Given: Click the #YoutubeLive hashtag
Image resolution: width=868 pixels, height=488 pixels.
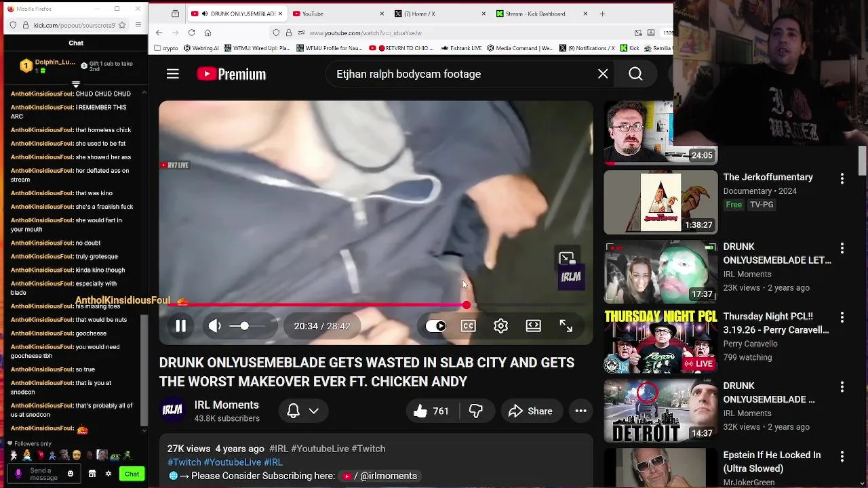Looking at the screenshot, I should [319, 449].
